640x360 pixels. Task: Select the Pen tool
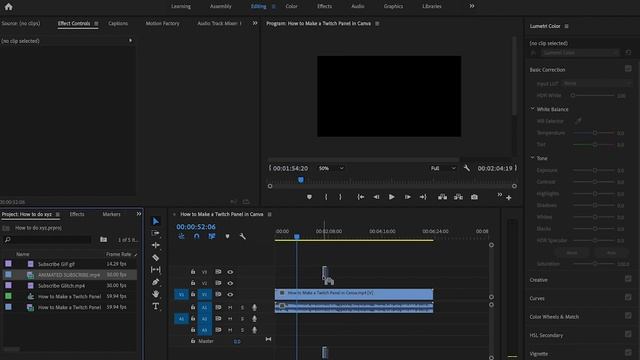(x=156, y=282)
